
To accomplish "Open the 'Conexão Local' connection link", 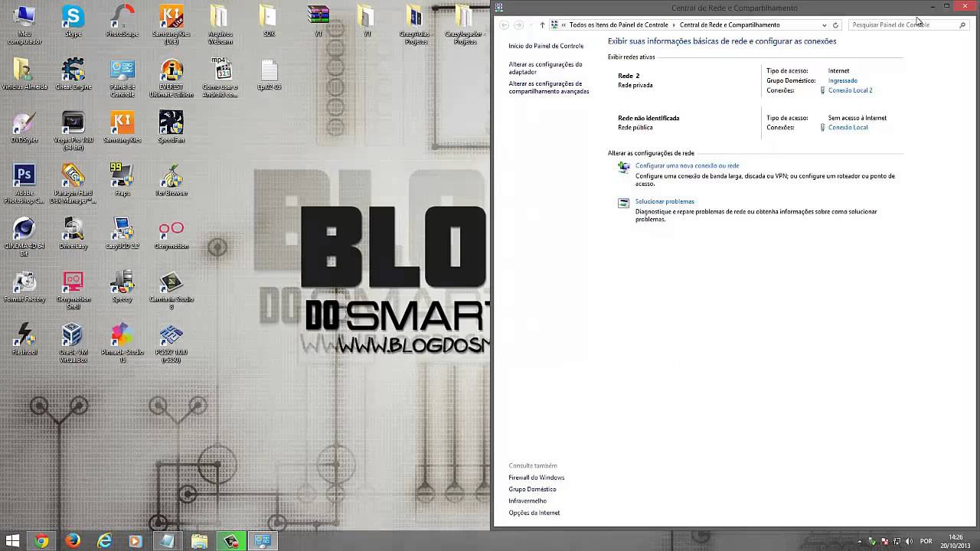I will pyautogui.click(x=848, y=128).
